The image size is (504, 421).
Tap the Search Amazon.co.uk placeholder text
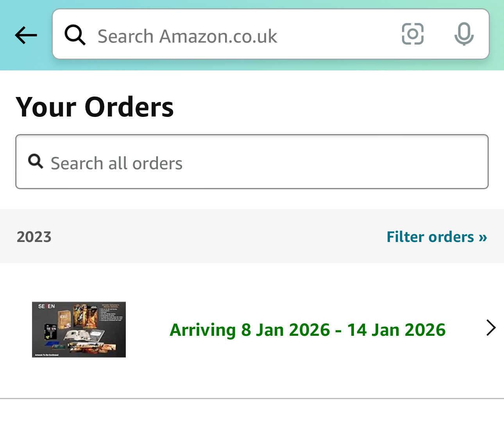point(187,36)
